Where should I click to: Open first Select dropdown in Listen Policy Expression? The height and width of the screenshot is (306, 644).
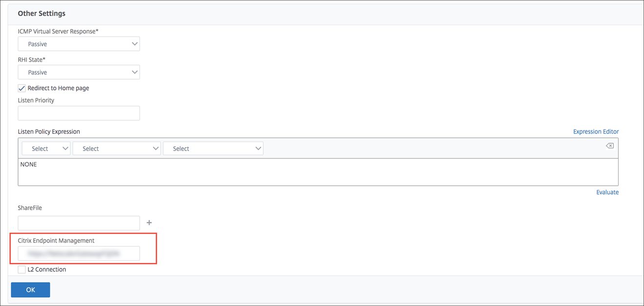[46, 149]
